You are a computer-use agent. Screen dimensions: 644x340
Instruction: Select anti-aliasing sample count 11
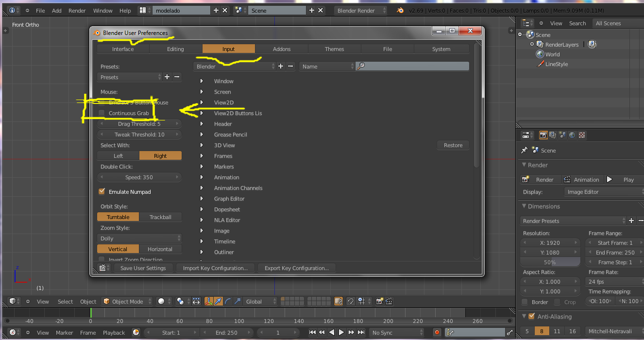[557, 331]
